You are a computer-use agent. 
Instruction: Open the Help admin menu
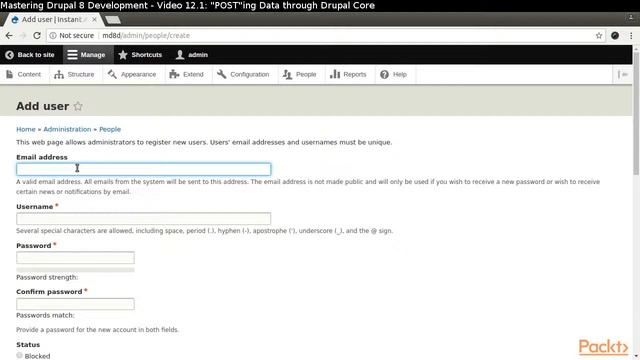393,74
